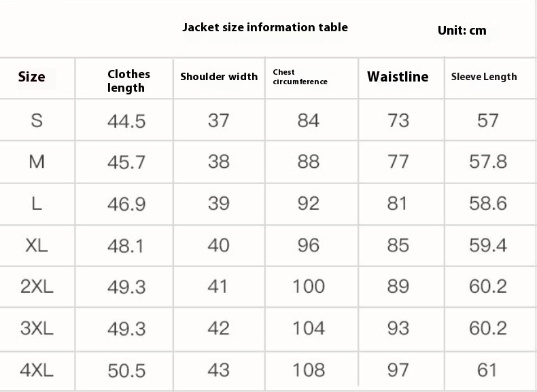Click the 'S' size row label
This screenshot has width=537, height=392.
(x=37, y=120)
